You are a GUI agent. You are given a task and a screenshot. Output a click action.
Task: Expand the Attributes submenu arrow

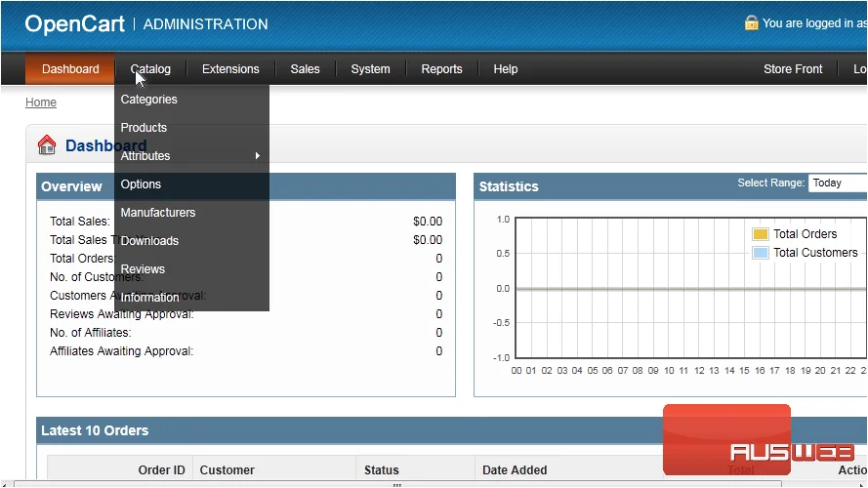click(258, 155)
